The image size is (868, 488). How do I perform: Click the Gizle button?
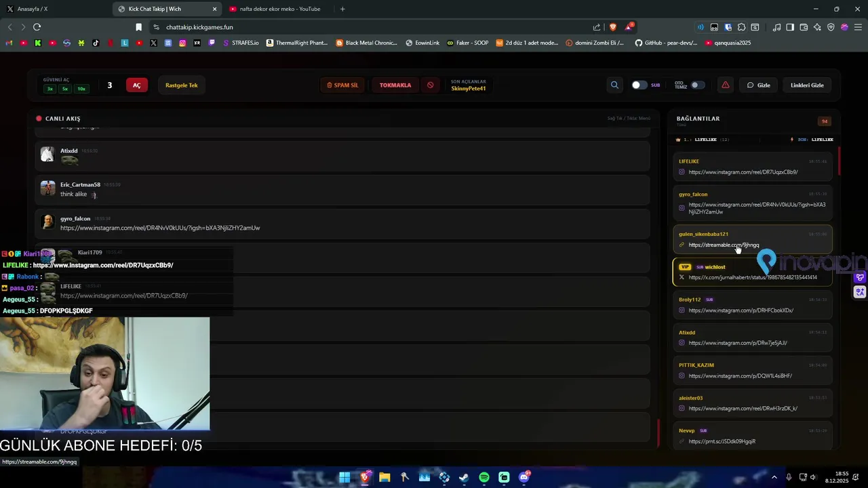click(x=759, y=85)
